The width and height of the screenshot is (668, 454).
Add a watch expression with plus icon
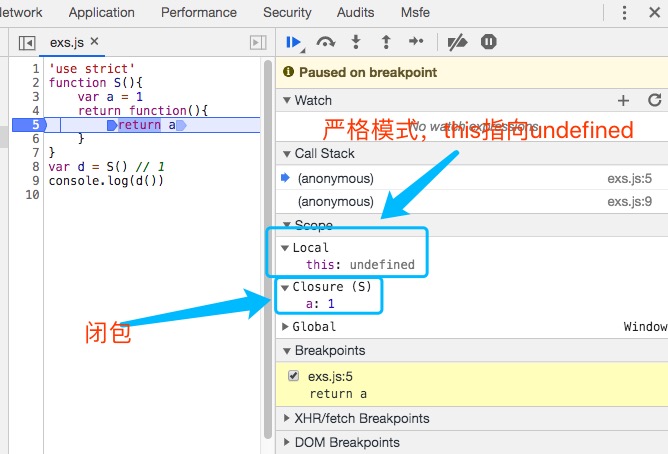coord(623,101)
